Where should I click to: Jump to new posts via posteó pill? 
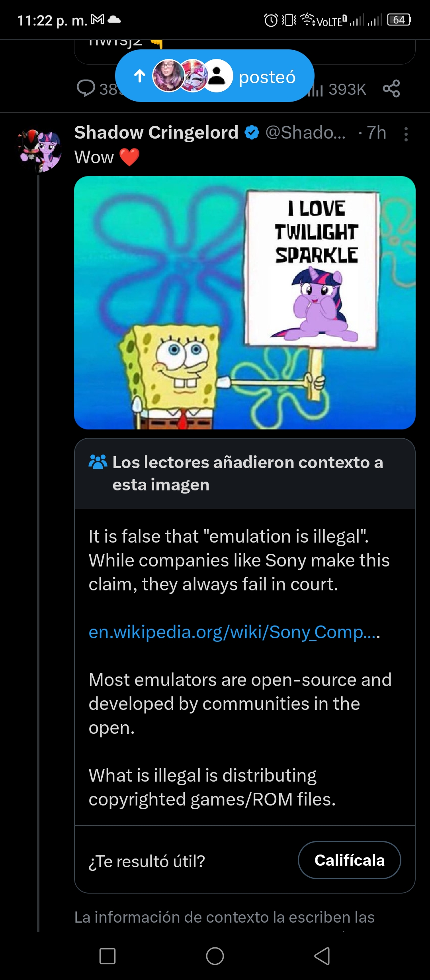[215, 76]
